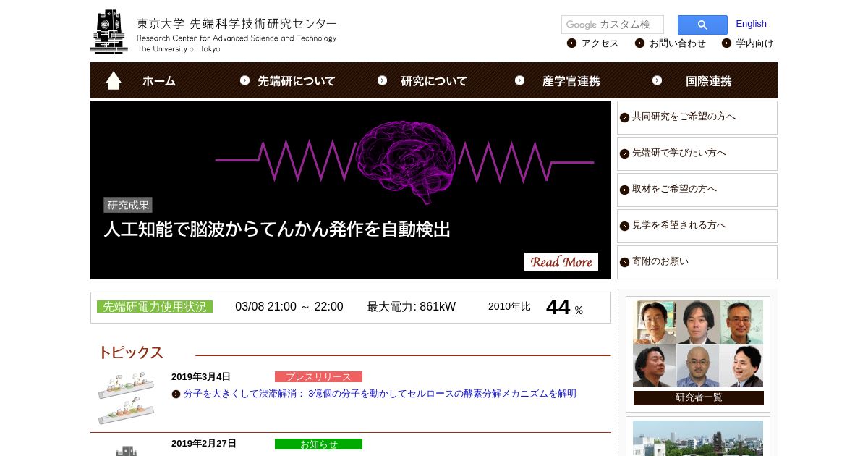Click the magnifying glass search button
Image resolution: width=868 pixels, height=456 pixels.
[x=702, y=25]
